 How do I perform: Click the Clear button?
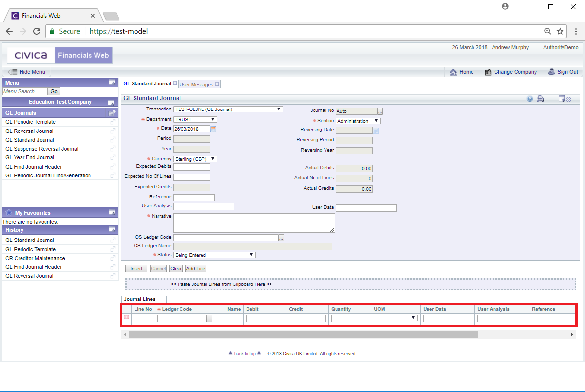point(176,268)
